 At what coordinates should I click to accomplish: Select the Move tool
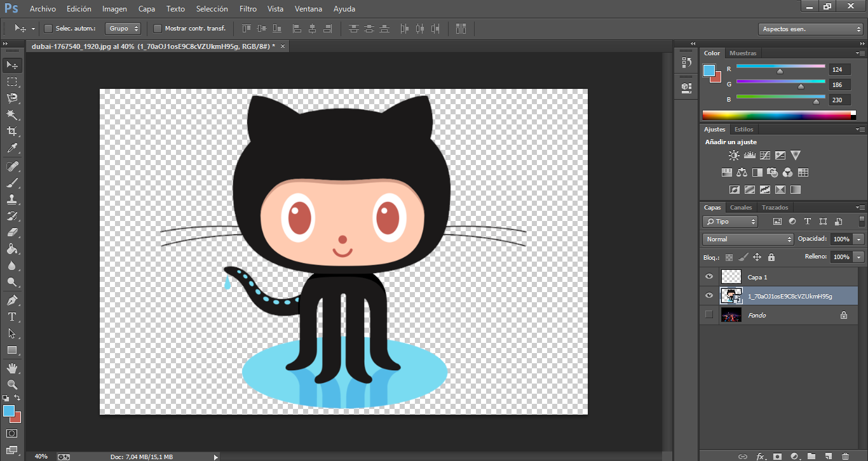[12, 65]
